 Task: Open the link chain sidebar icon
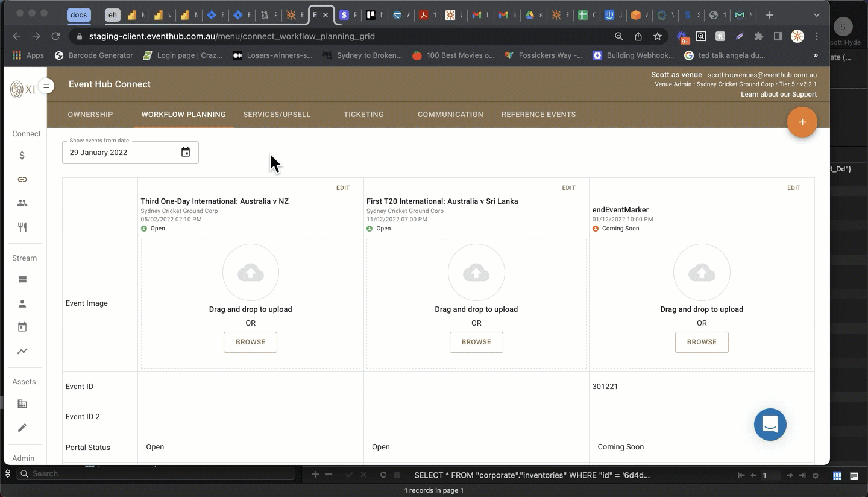click(22, 179)
